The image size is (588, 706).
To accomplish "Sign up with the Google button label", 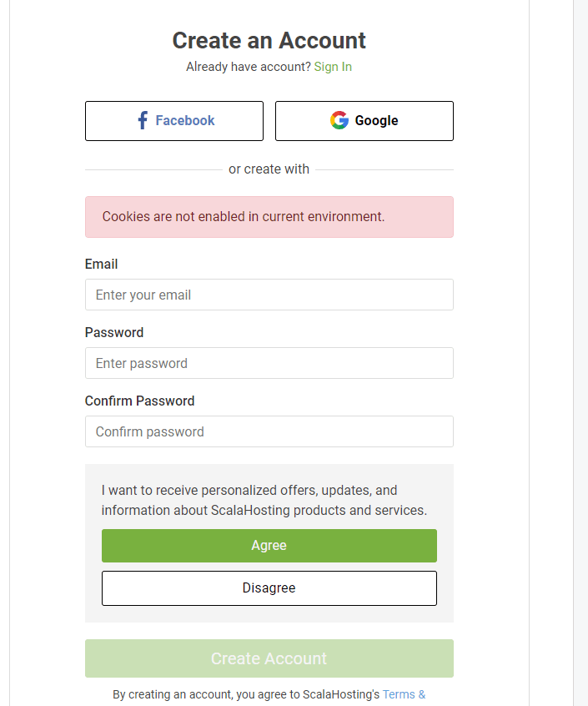I will pos(376,121).
